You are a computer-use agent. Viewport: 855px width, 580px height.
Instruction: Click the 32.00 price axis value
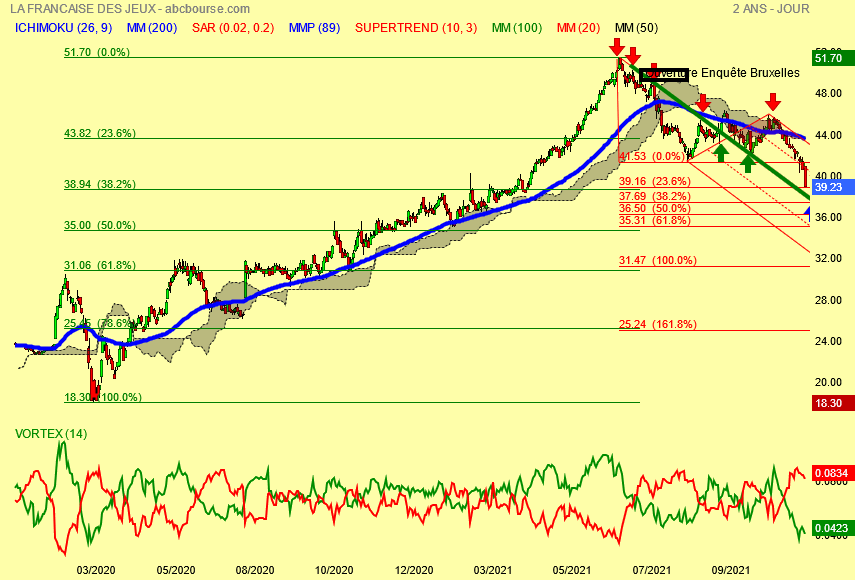pos(828,258)
